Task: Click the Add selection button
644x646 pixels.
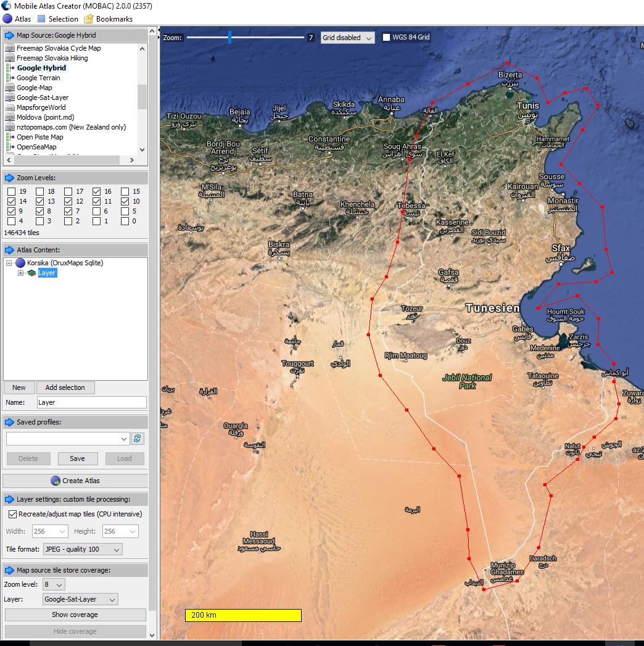Action: (x=65, y=387)
